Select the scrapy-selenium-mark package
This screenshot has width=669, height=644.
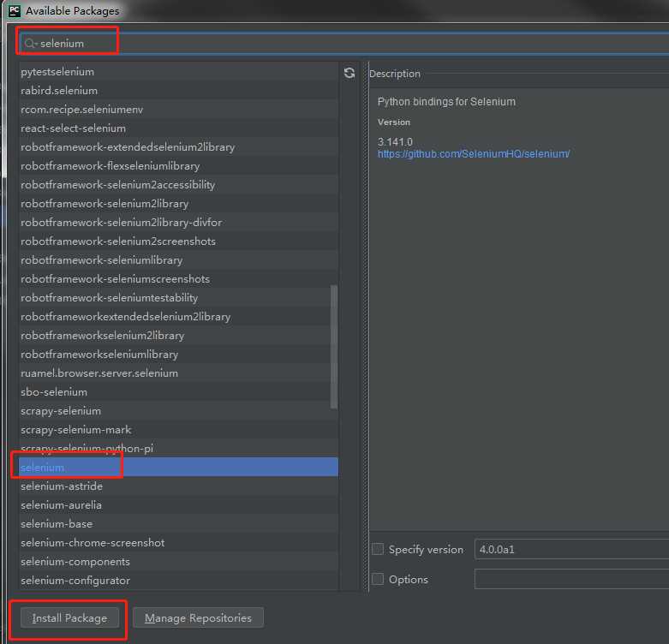(x=179, y=429)
